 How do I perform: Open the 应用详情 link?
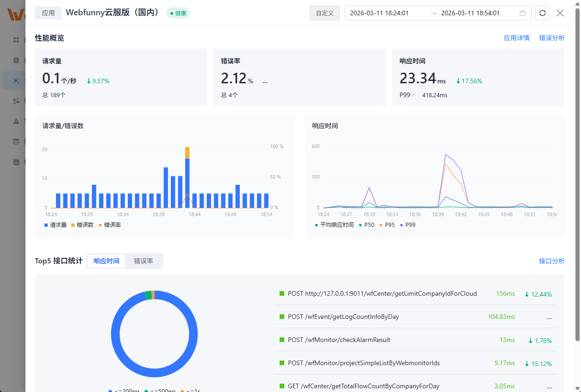pos(516,38)
